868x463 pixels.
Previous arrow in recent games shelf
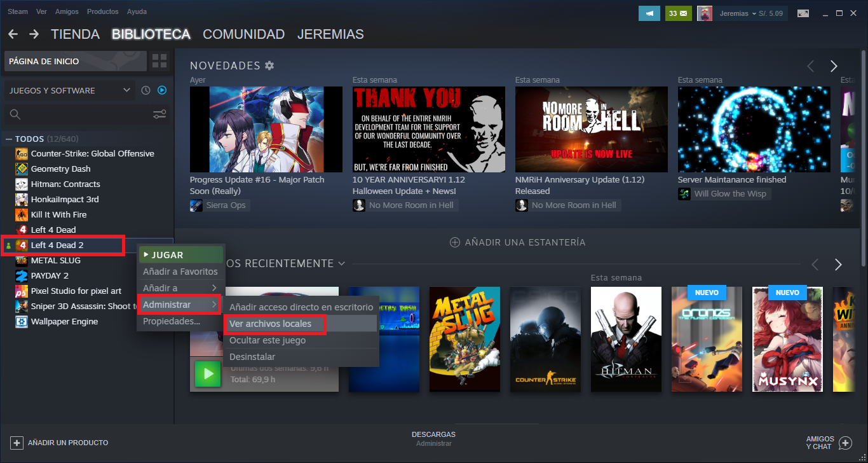pos(815,265)
